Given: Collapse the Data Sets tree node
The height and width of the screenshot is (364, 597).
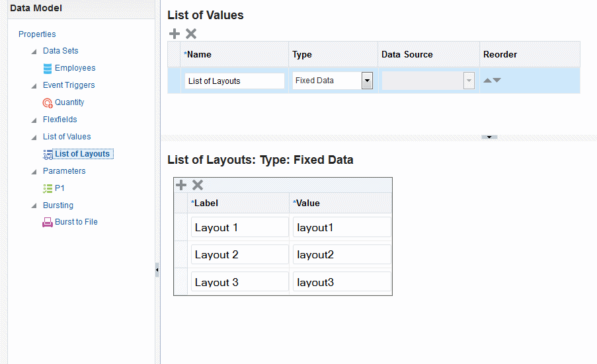Looking at the screenshot, I should (34, 52).
